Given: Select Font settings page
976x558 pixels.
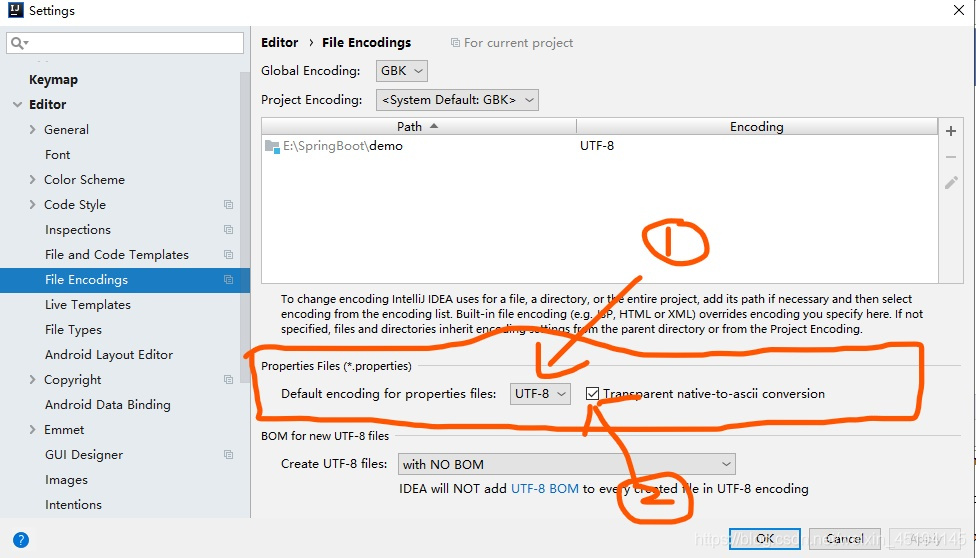Looking at the screenshot, I should click(57, 154).
